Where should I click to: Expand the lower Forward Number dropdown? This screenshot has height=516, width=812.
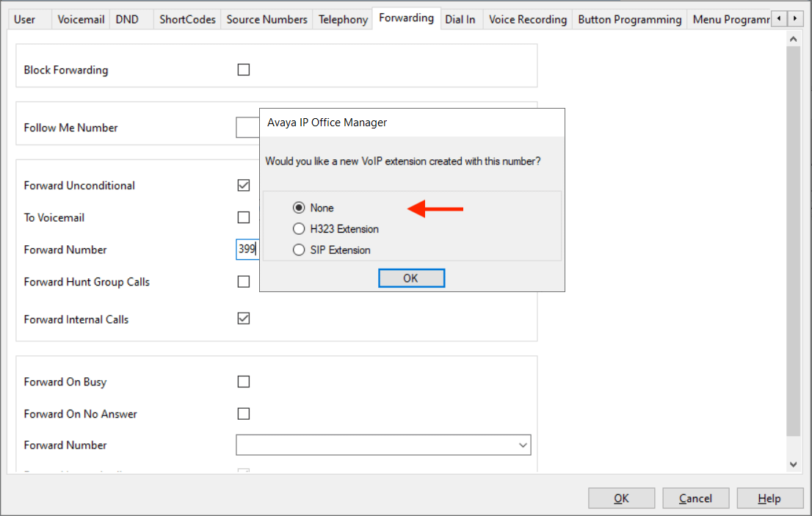(x=523, y=446)
